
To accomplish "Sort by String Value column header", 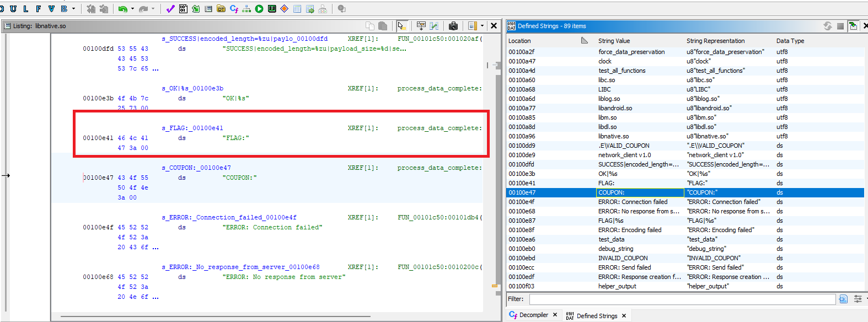I will coord(614,41).
